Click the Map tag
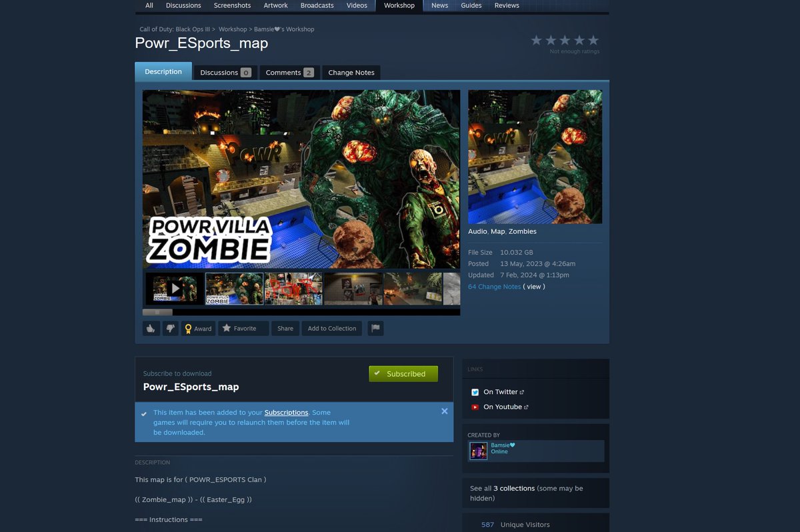The width and height of the screenshot is (800, 532). tap(497, 231)
